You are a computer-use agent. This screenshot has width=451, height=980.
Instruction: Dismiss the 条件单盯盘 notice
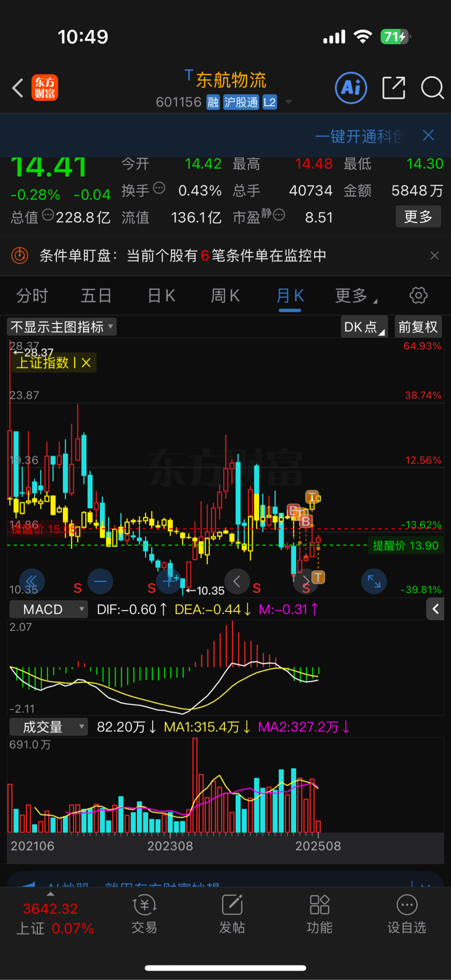[x=435, y=255]
